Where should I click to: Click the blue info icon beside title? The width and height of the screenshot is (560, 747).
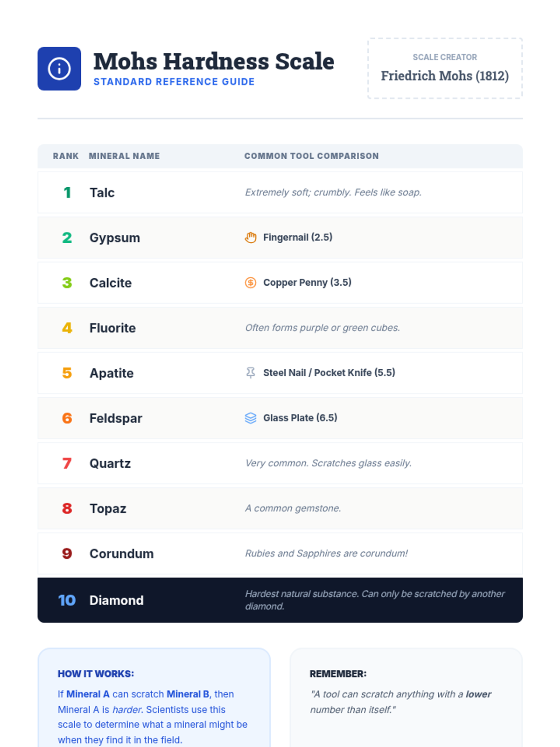(59, 69)
